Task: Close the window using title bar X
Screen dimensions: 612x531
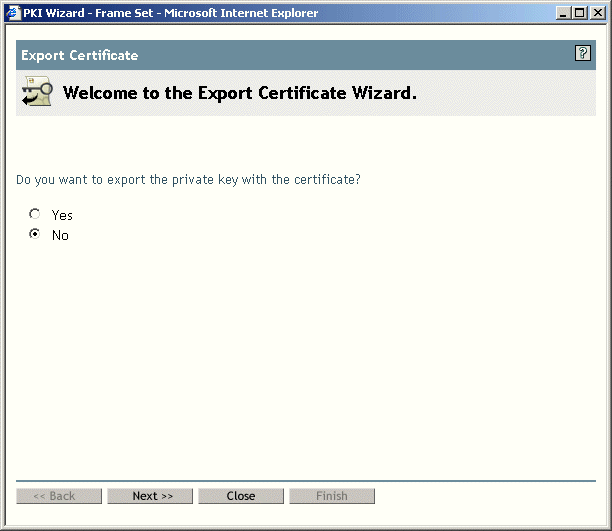Action: pyautogui.click(x=598, y=13)
